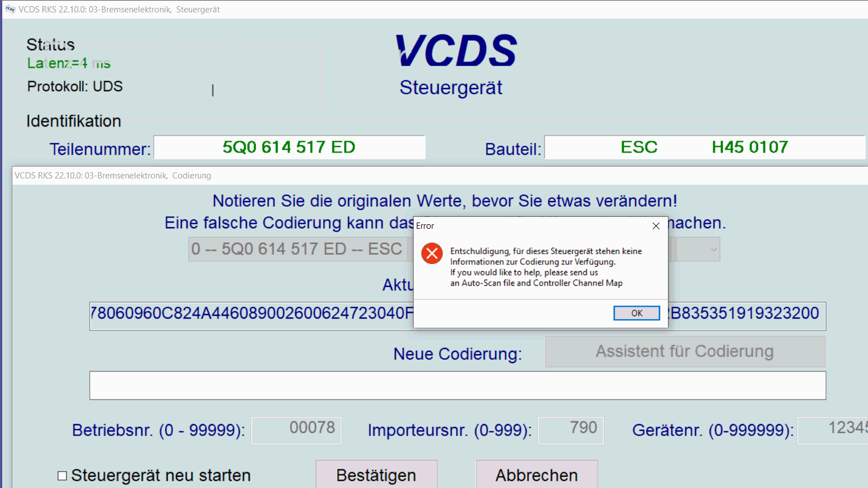Click the 'Protokoll: UDS' status text

(x=75, y=86)
